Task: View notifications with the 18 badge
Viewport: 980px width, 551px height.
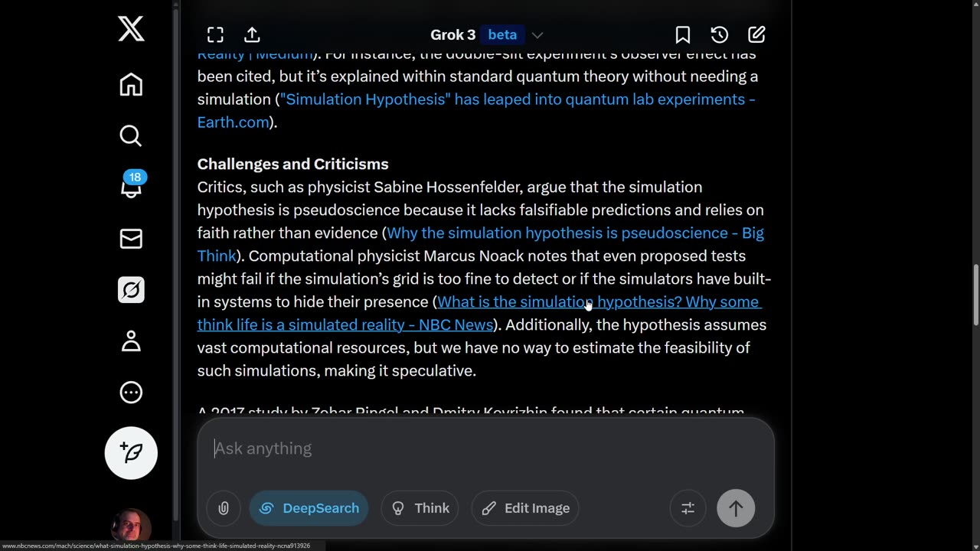Action: coord(132,185)
